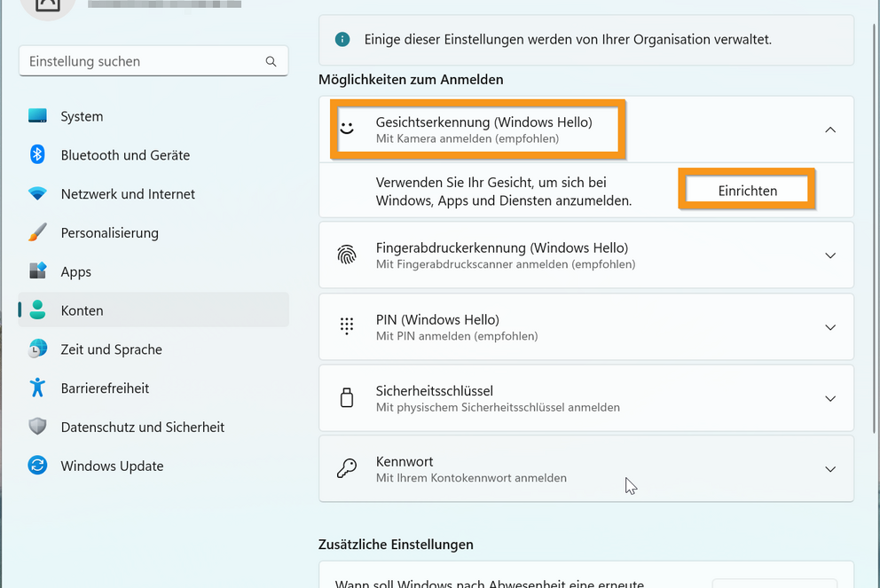The image size is (880, 588).
Task: Click the System monitor icon in sidebar
Action: tap(37, 116)
